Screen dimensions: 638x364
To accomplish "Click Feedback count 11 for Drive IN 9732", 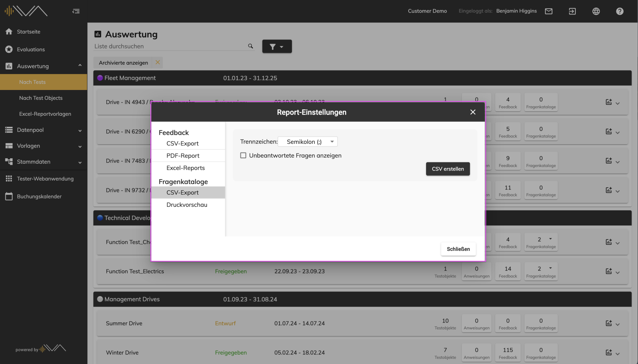I will [x=508, y=191].
